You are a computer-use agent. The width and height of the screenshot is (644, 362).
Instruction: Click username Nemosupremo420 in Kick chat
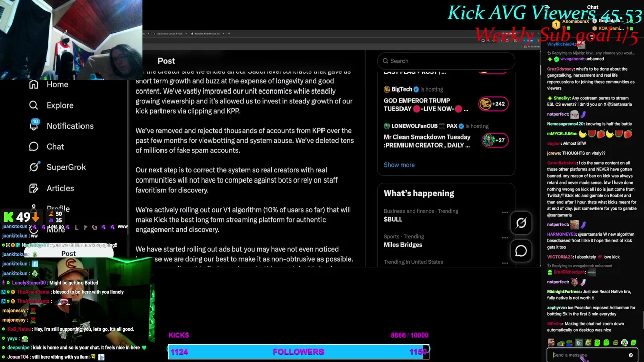tap(566, 124)
